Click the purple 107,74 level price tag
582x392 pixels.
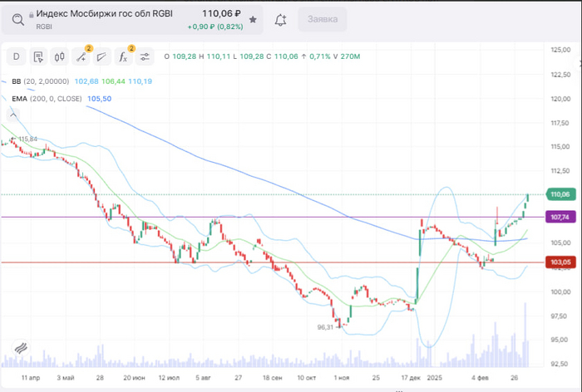(560, 217)
